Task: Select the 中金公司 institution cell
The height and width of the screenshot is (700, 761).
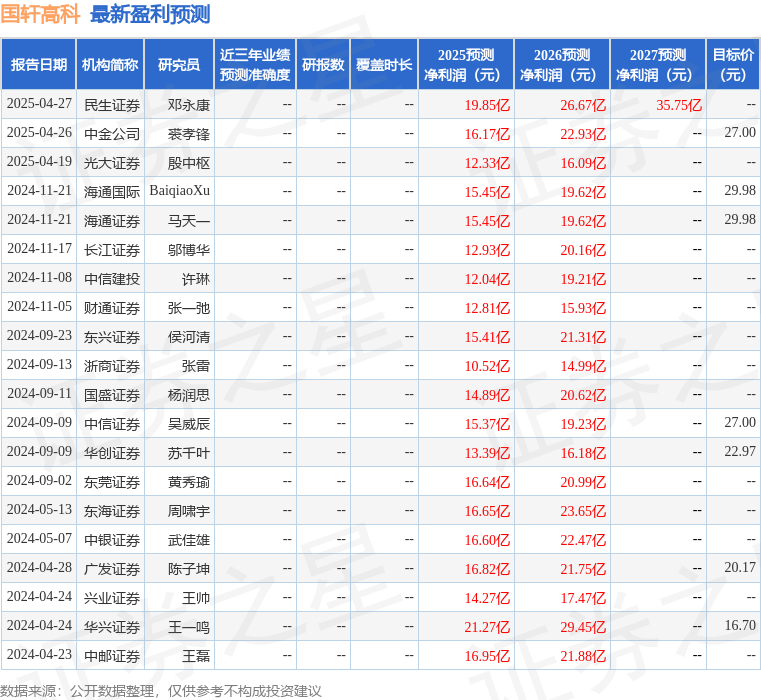Action: (x=112, y=134)
